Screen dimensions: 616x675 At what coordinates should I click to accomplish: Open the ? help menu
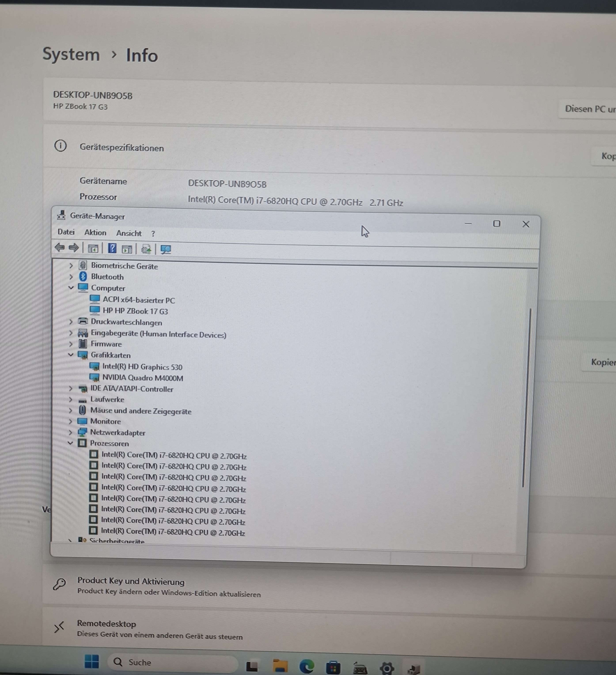coord(153,234)
